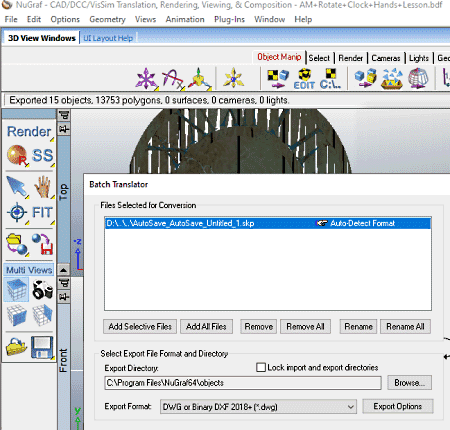Open the Help menu
Image resolution: width=450 pixels, height=430 pixels.
click(303, 19)
